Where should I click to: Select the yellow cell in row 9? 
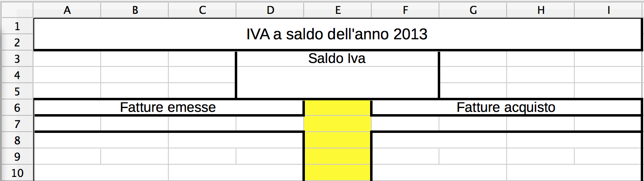tap(338, 157)
